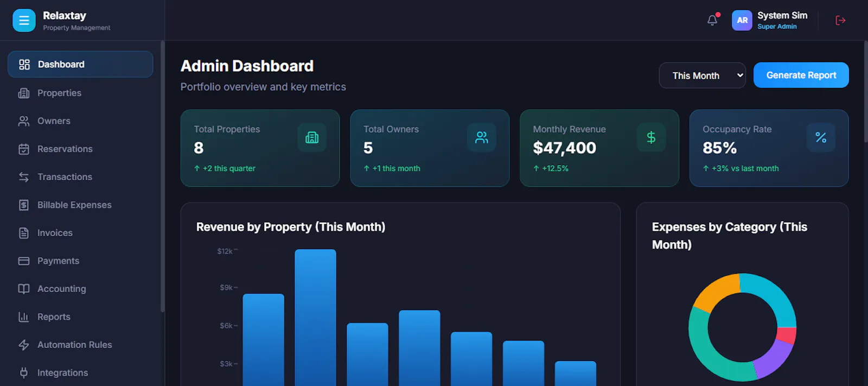Click the Super Admin role label

coord(777,27)
